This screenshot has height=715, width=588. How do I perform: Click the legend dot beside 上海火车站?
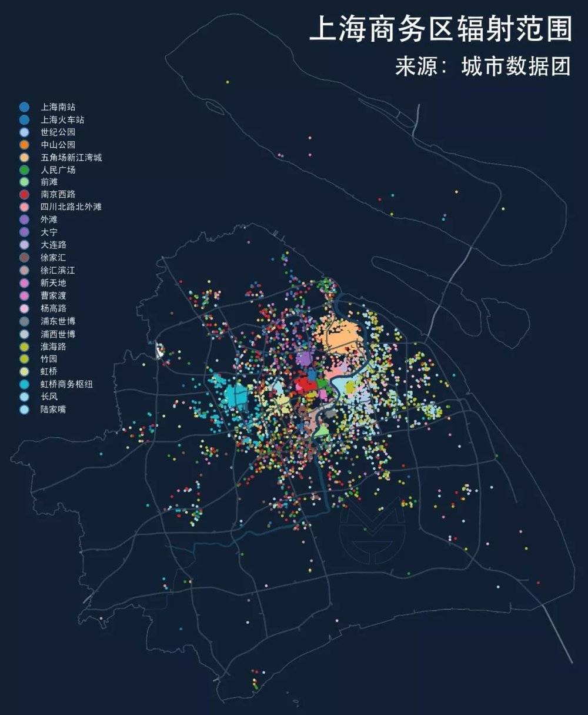point(24,119)
